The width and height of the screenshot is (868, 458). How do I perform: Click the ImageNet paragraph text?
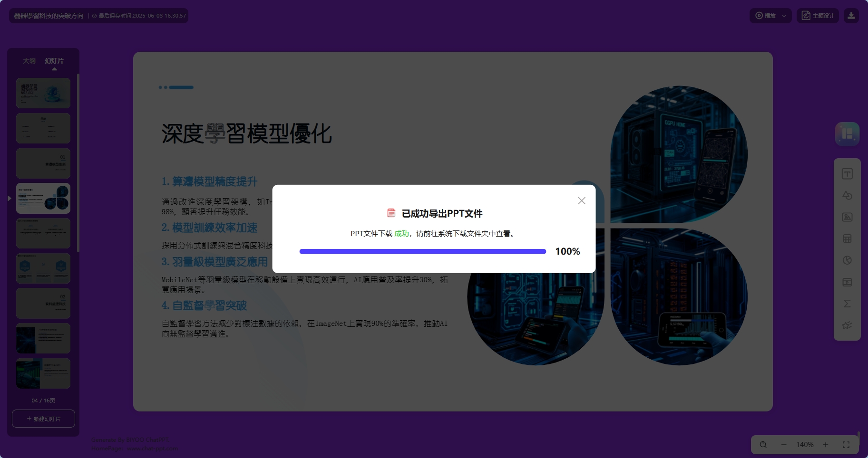tap(304, 328)
